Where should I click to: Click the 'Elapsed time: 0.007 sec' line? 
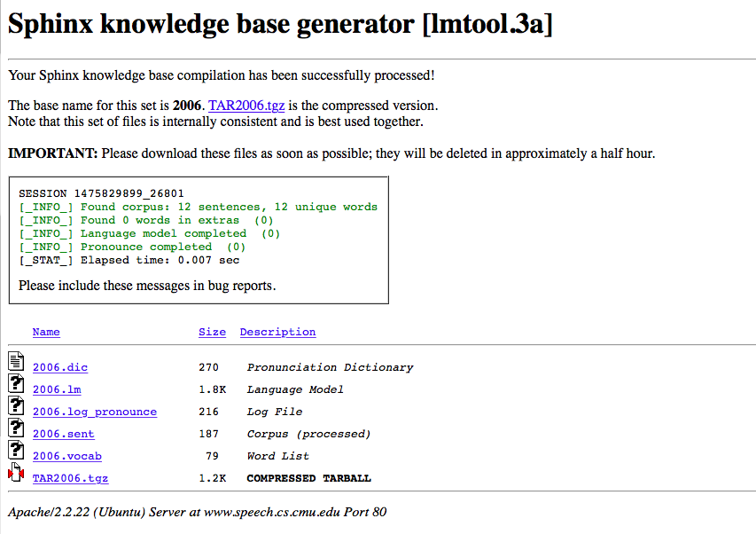point(129,261)
